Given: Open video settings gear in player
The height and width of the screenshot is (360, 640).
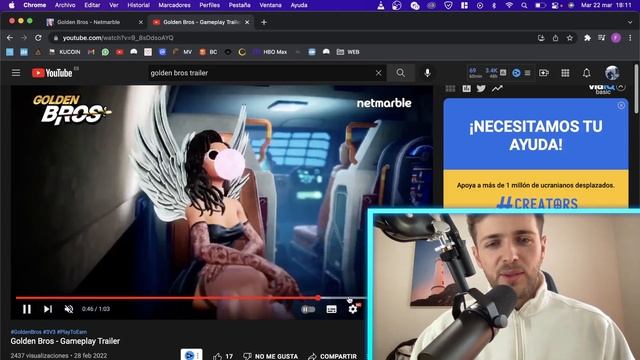Looking at the screenshot, I should (x=353, y=309).
